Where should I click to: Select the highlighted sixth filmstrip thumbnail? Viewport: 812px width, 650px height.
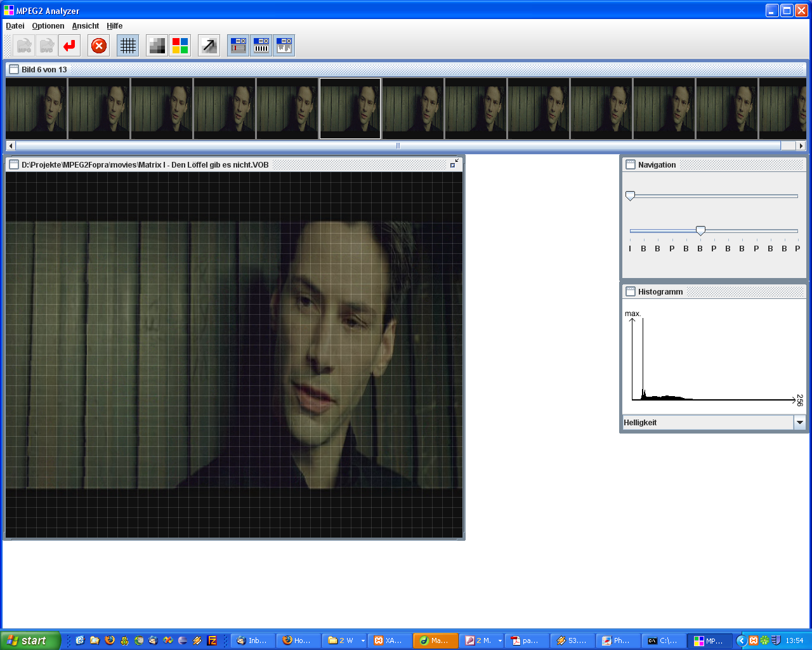[350, 109]
